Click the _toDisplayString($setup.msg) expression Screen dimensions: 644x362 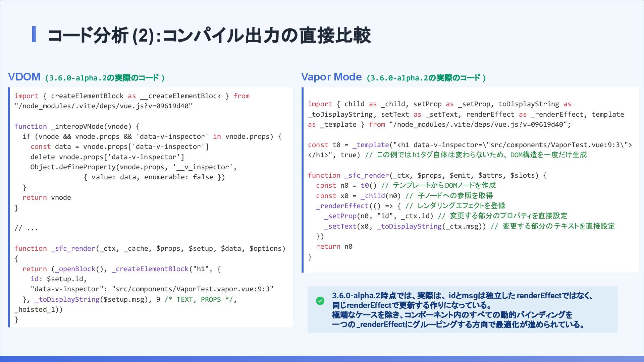coord(91,299)
